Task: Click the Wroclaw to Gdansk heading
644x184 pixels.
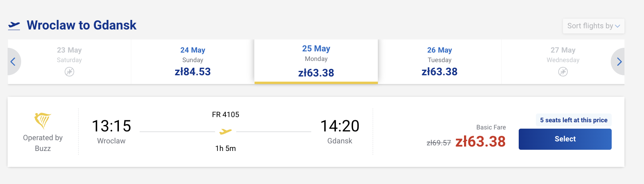Action: (81, 25)
